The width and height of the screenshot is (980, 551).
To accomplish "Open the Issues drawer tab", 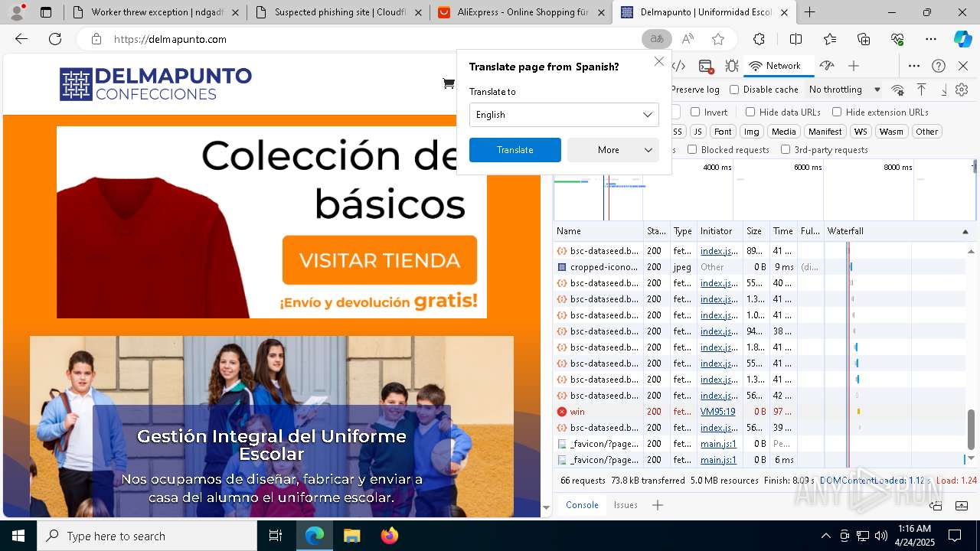I will 626,505.
